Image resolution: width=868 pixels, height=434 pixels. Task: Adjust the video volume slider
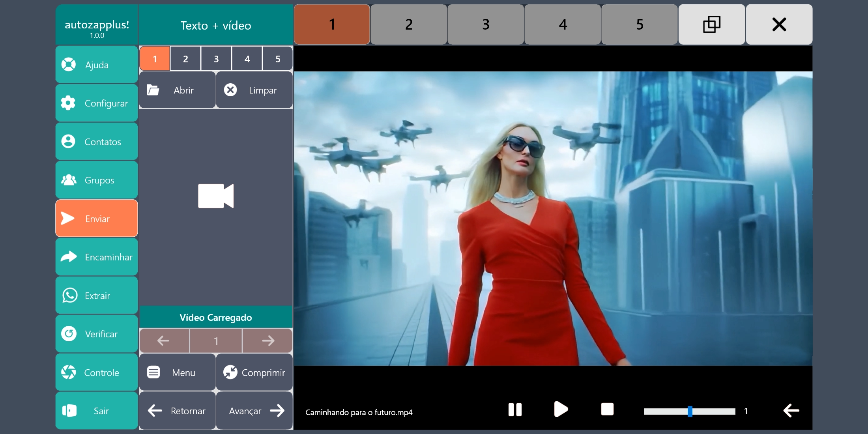[690, 412]
